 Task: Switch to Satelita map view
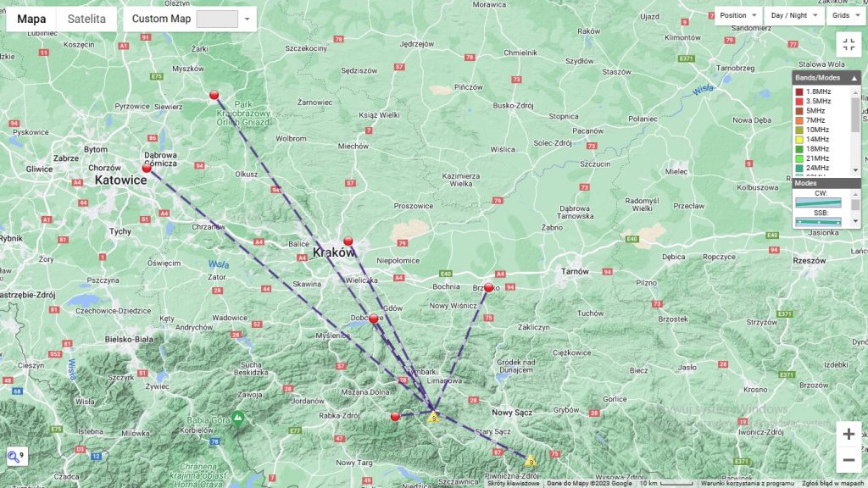[x=86, y=19]
